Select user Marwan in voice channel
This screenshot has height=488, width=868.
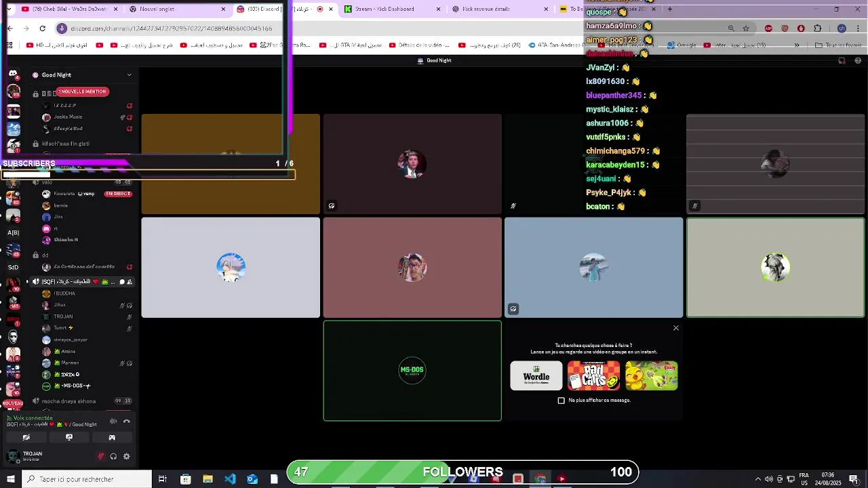[66, 363]
